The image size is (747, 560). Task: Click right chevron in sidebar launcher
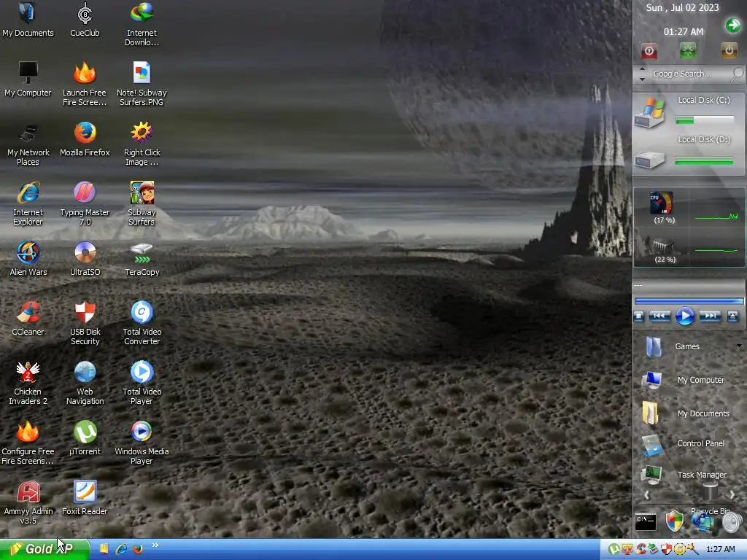732,495
